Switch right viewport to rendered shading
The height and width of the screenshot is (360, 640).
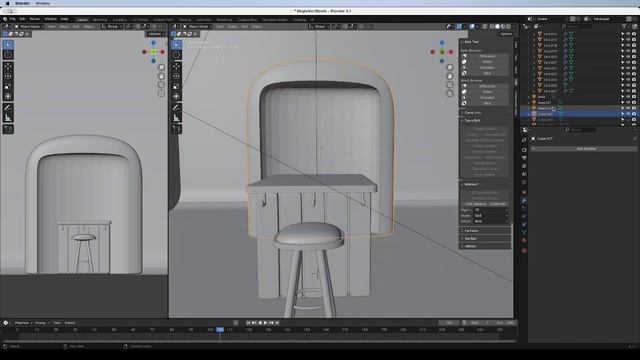coord(509,27)
